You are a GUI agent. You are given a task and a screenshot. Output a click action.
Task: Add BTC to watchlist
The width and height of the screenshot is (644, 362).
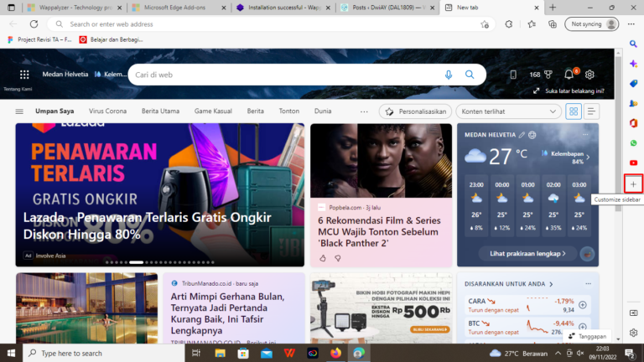[583, 327]
